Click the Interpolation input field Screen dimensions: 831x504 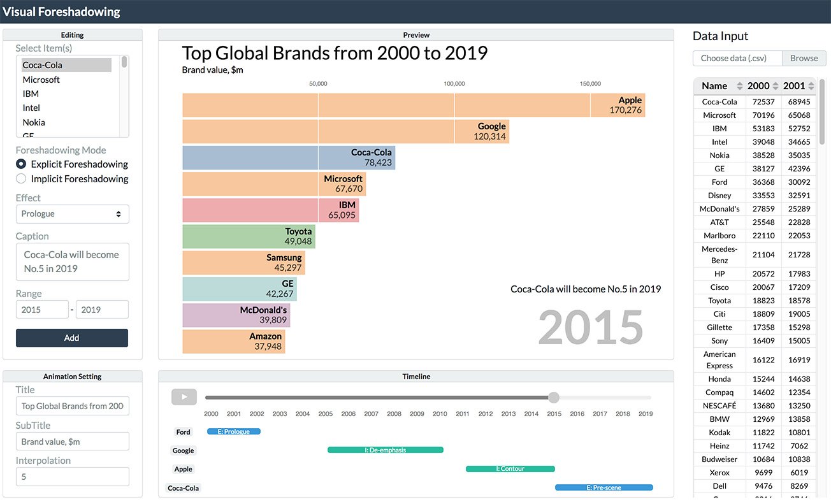72,477
